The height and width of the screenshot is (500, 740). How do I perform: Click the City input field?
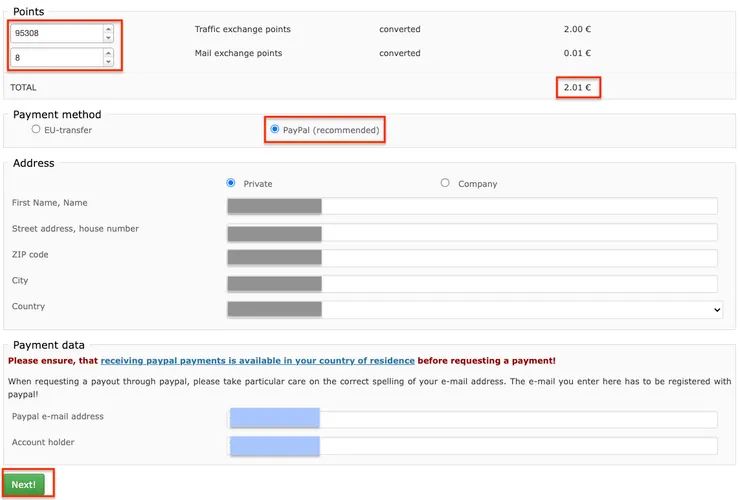coord(472,284)
